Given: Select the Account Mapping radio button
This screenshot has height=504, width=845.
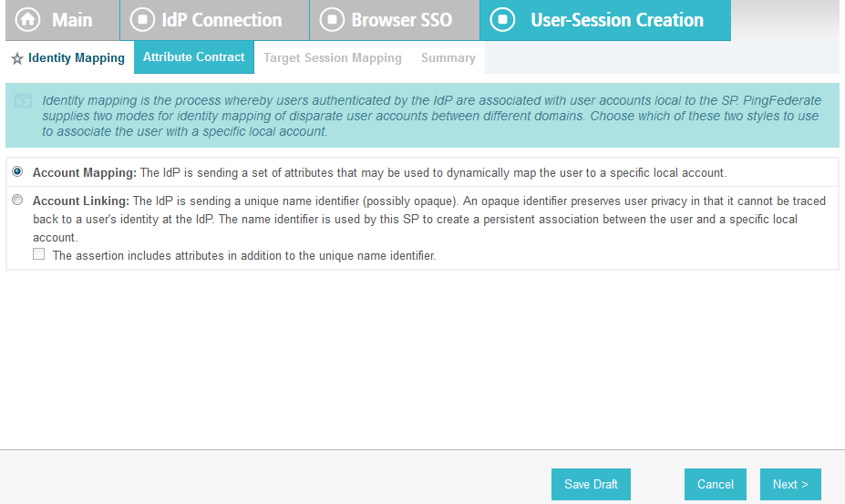Looking at the screenshot, I should pos(17,172).
